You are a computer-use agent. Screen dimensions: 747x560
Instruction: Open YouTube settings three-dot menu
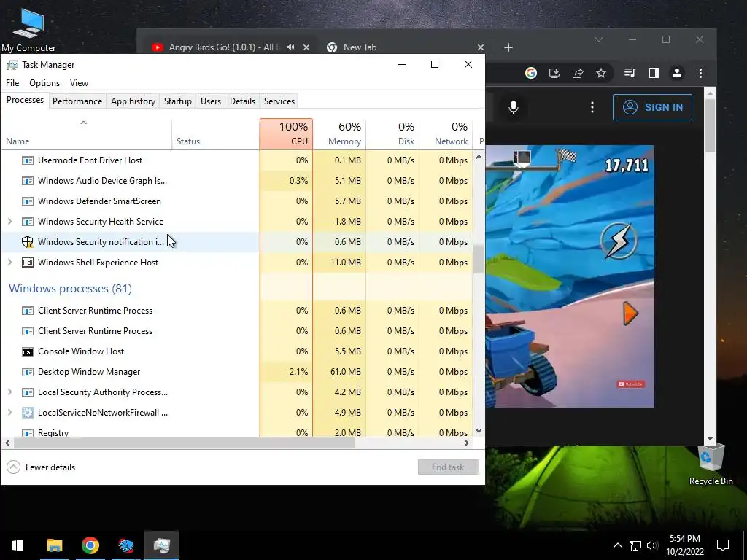click(592, 107)
